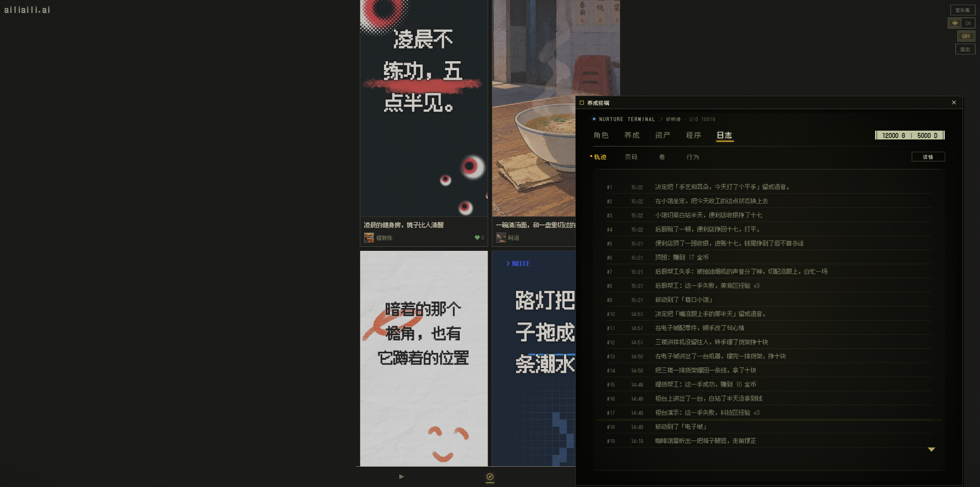
Task: Switch language to EN
Action: (x=968, y=23)
